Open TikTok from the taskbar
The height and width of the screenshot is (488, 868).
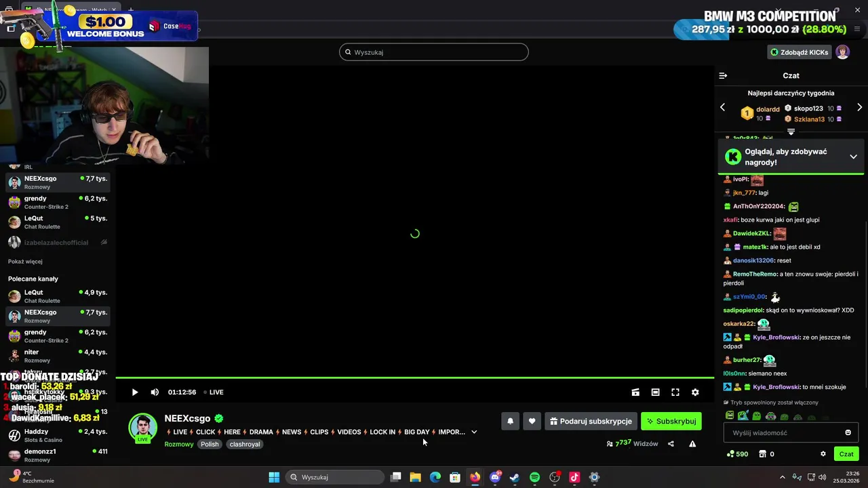(574, 477)
